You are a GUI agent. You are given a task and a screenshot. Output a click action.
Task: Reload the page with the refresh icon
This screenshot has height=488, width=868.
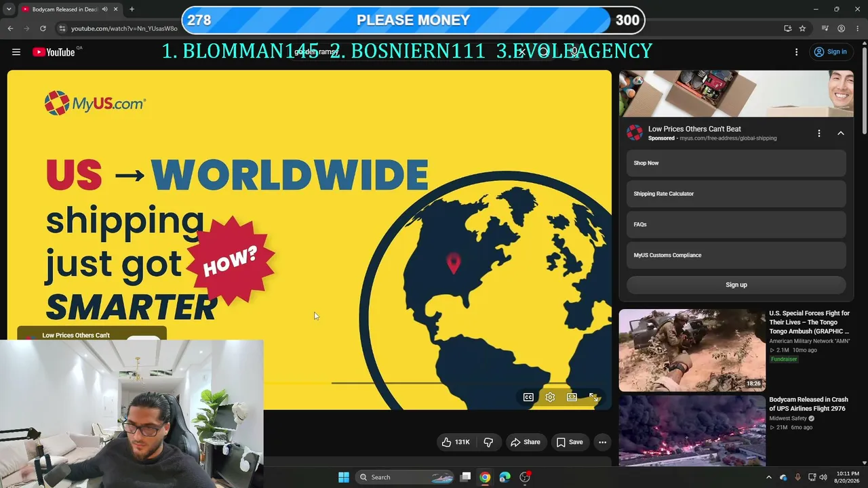click(x=43, y=28)
